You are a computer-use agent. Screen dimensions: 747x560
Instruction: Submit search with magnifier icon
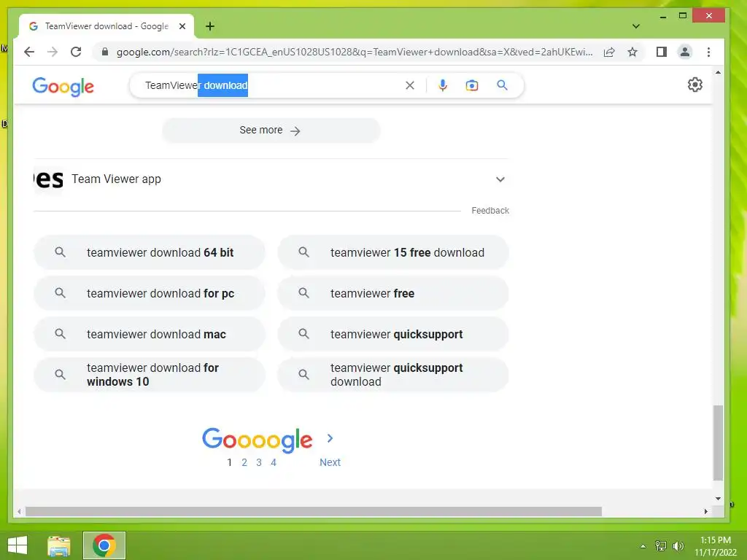tap(502, 85)
